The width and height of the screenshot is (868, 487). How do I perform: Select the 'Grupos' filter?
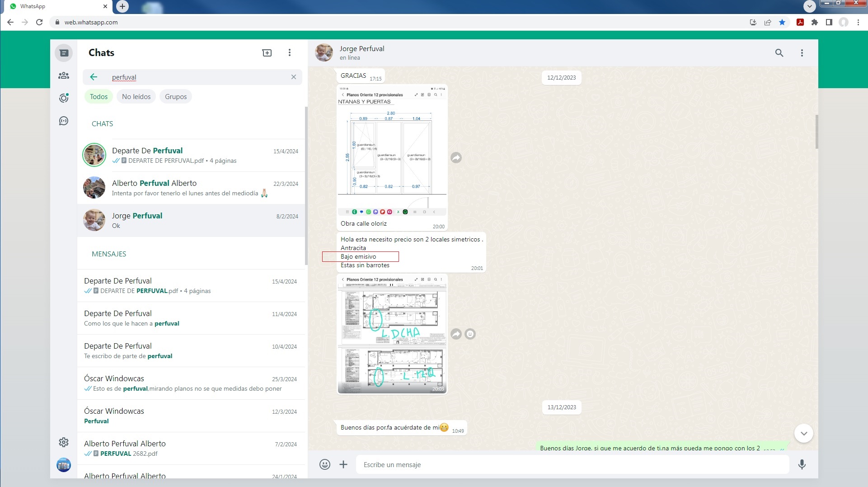coord(176,97)
